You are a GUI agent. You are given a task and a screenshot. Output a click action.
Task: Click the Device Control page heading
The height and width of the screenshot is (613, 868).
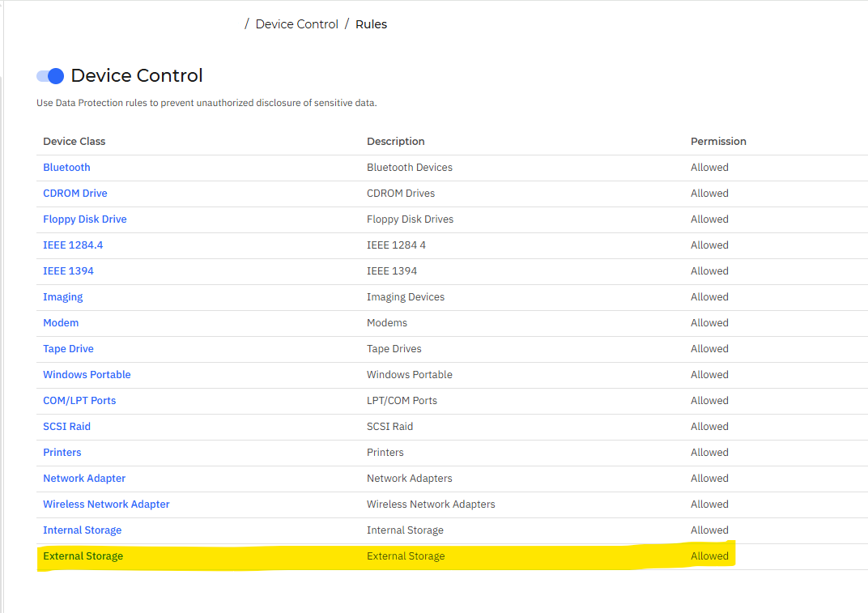point(137,75)
